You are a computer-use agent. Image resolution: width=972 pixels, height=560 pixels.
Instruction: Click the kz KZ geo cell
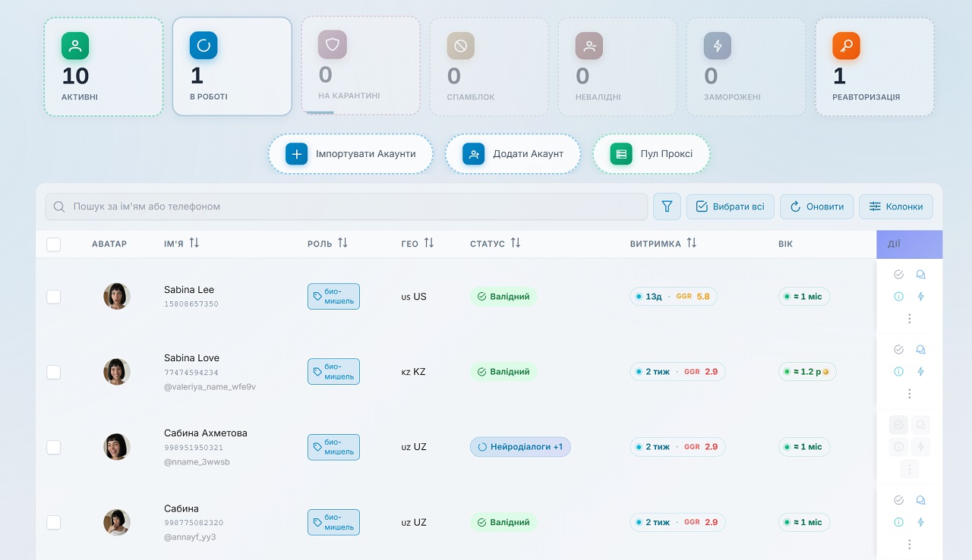tap(413, 372)
